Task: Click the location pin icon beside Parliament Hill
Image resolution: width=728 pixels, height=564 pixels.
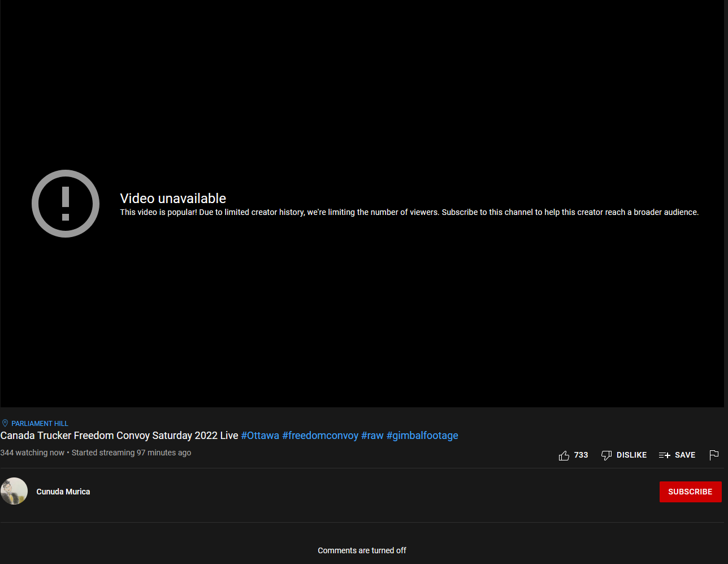Action: click(x=5, y=423)
